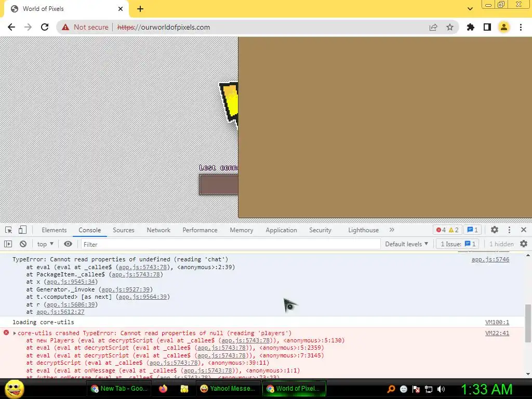Open the Default levels dropdown

(406, 244)
